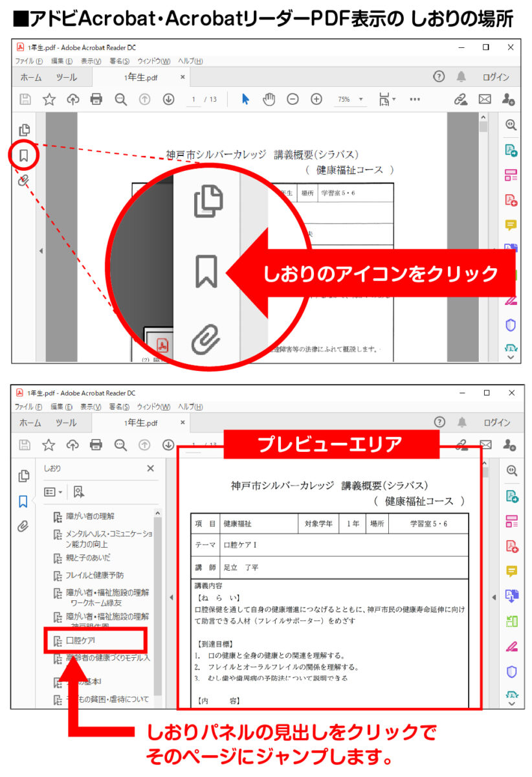Click bookmark icon in lower window's sidebar

click(x=23, y=501)
